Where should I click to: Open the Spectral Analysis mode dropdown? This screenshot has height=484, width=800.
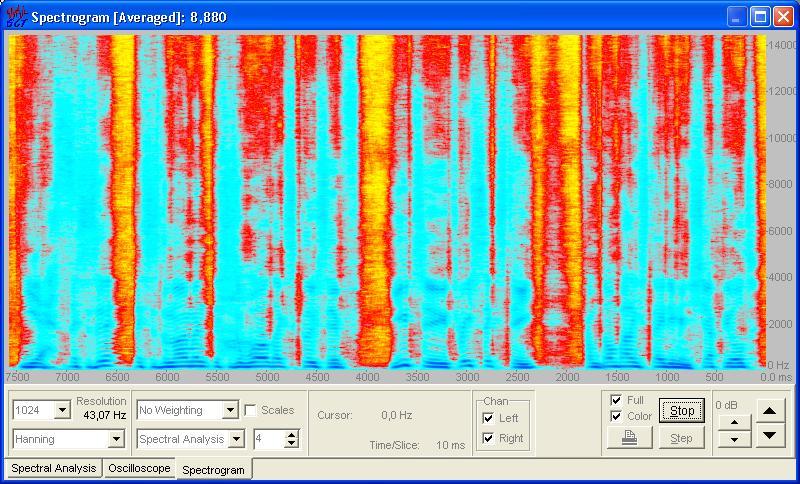point(236,439)
